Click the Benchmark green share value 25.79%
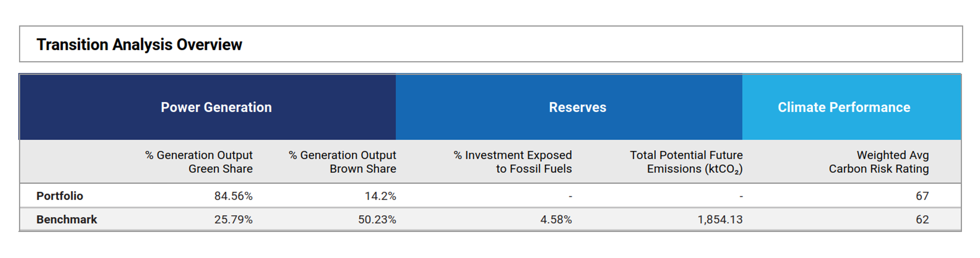 click(x=233, y=220)
